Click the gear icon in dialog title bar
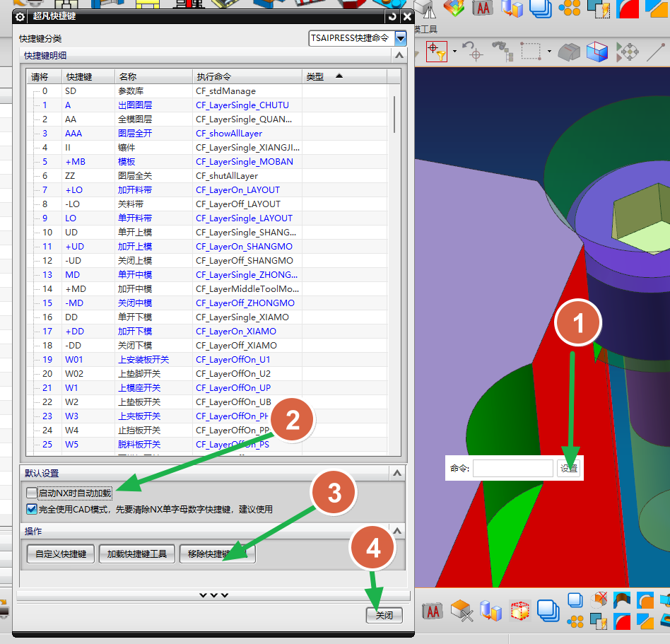This screenshot has height=644, width=670. [20, 17]
